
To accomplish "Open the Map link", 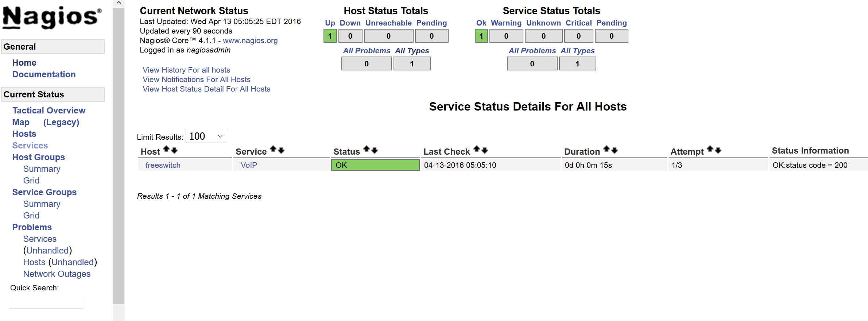I will pyautogui.click(x=21, y=122).
